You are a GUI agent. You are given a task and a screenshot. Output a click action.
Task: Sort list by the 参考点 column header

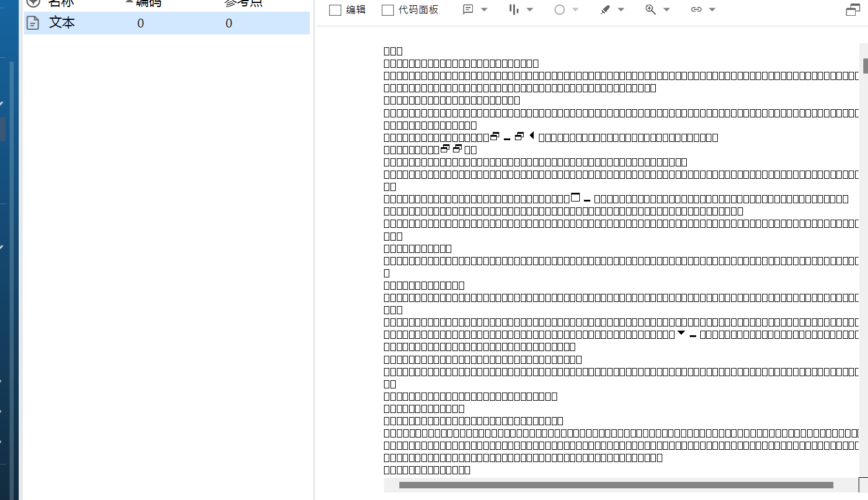point(244,4)
